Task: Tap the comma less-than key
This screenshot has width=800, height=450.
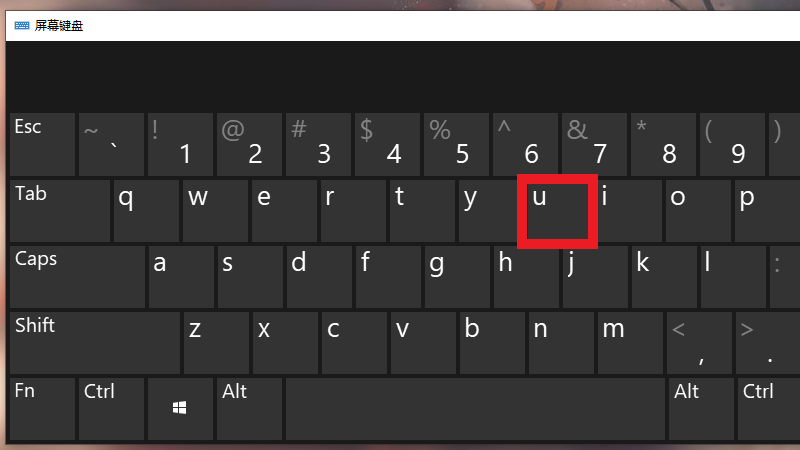Action: [x=699, y=343]
